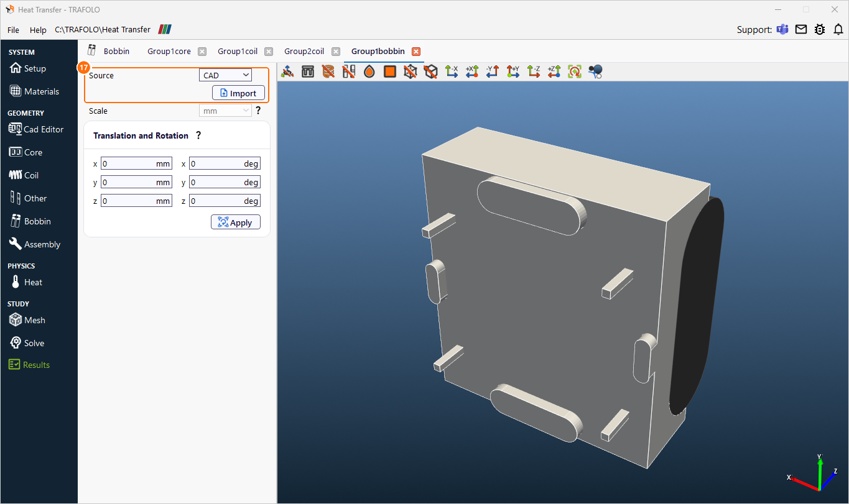Click the blue sphere icon in viewport toolbar

595,71
